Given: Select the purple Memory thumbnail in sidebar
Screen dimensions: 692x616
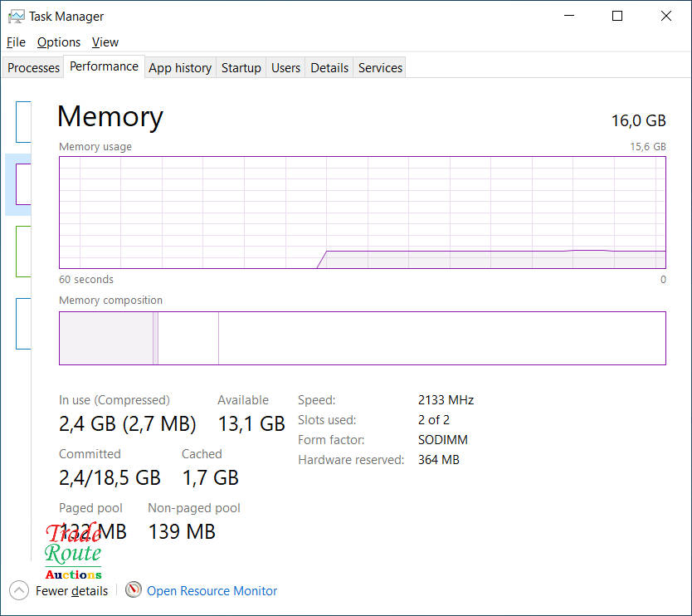Looking at the screenshot, I should (23, 184).
